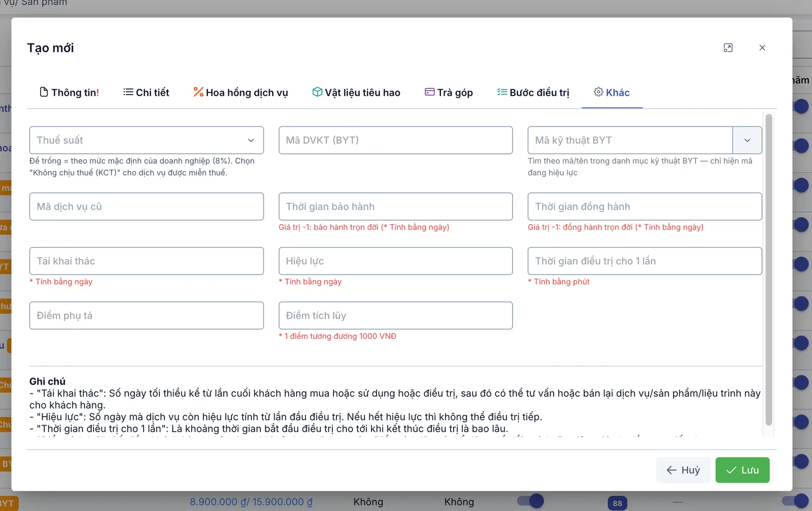Click the BYT kỹ thuật search hint text
This screenshot has height=511, width=812.
[640, 166]
